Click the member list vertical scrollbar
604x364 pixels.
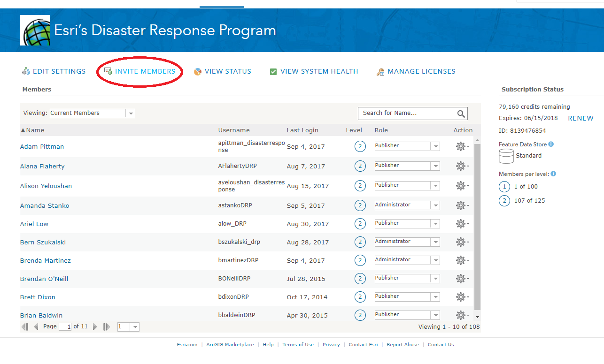pos(478,227)
